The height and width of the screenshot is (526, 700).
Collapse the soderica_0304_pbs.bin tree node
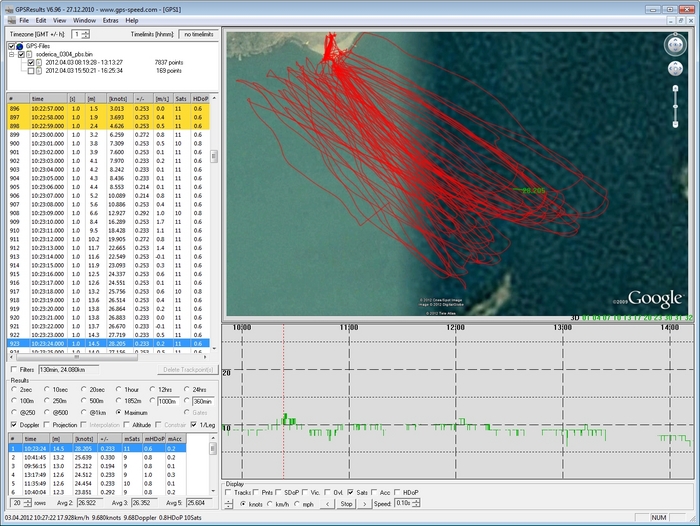click(x=12, y=54)
